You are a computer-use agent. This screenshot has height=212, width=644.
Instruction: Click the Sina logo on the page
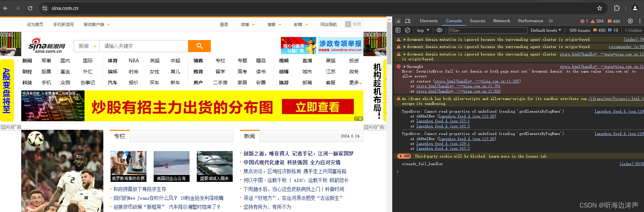pos(47,46)
